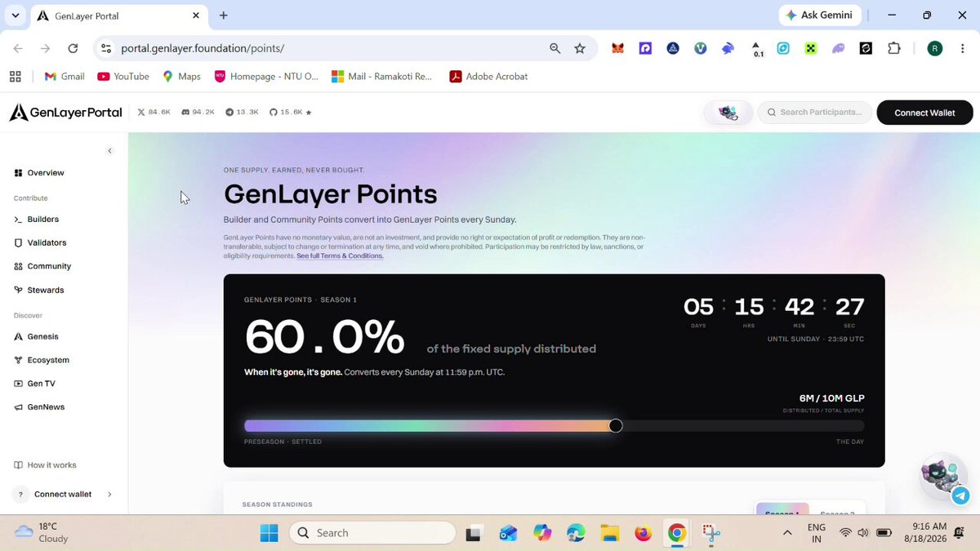Open the Chrome three-dot menu

coord(962,49)
